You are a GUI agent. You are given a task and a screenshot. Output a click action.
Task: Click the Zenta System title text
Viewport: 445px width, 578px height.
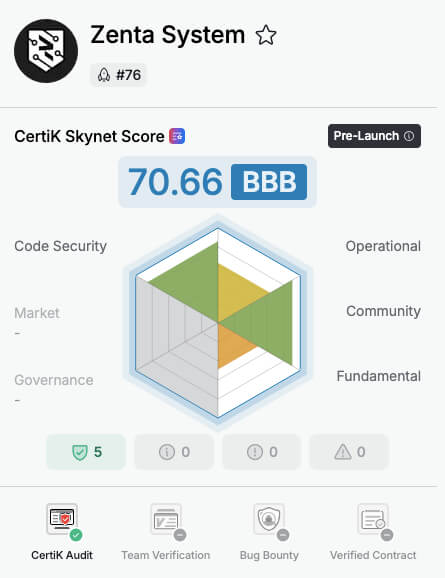click(168, 35)
